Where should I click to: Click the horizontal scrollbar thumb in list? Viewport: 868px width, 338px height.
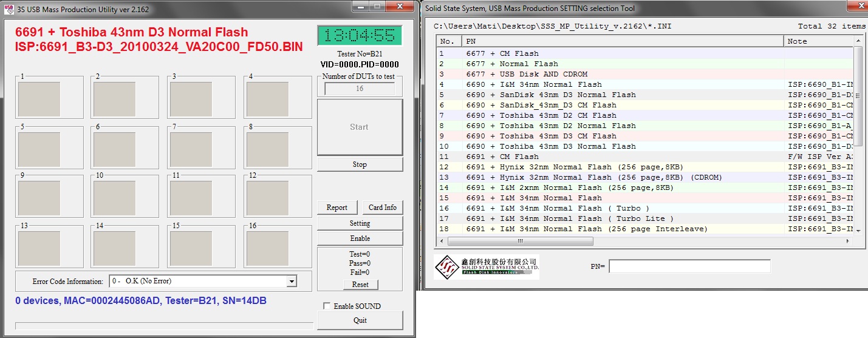pos(519,241)
